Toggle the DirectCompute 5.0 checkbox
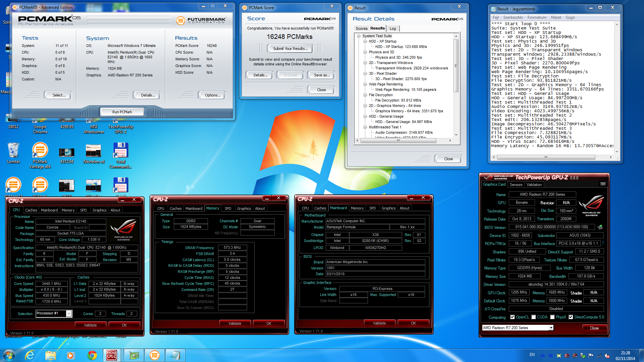This screenshot has height=362, width=644. click(x=571, y=317)
